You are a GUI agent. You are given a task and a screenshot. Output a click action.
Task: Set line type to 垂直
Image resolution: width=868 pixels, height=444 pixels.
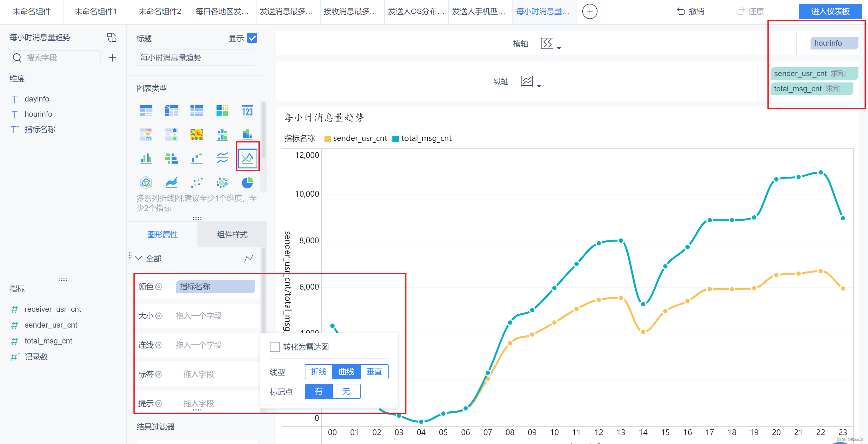coord(374,372)
